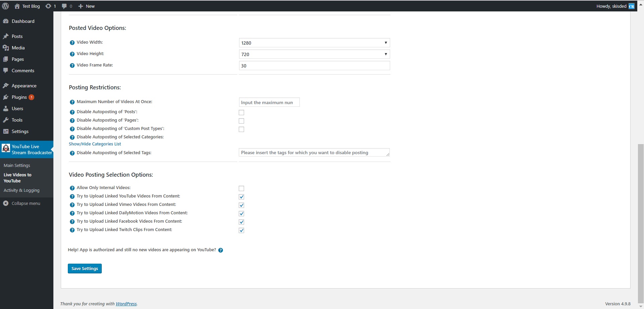Go to Activity & Logging submenu
644x309 pixels.
(x=21, y=190)
